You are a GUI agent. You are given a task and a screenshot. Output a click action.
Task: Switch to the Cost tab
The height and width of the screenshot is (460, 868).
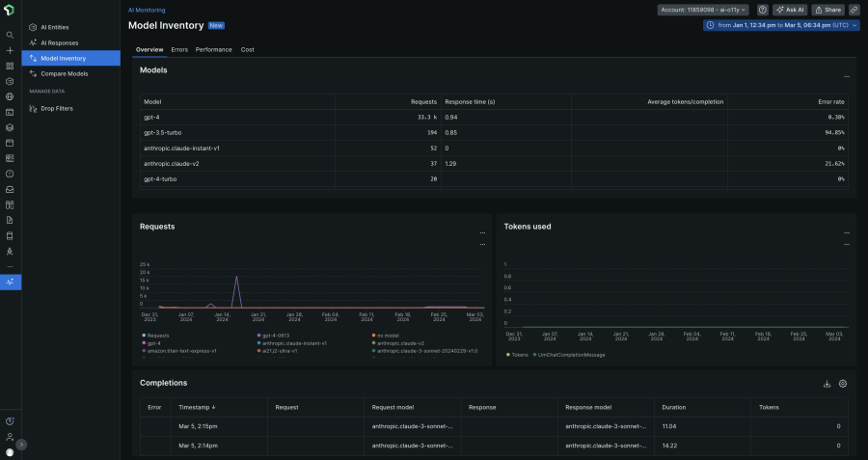tap(247, 48)
